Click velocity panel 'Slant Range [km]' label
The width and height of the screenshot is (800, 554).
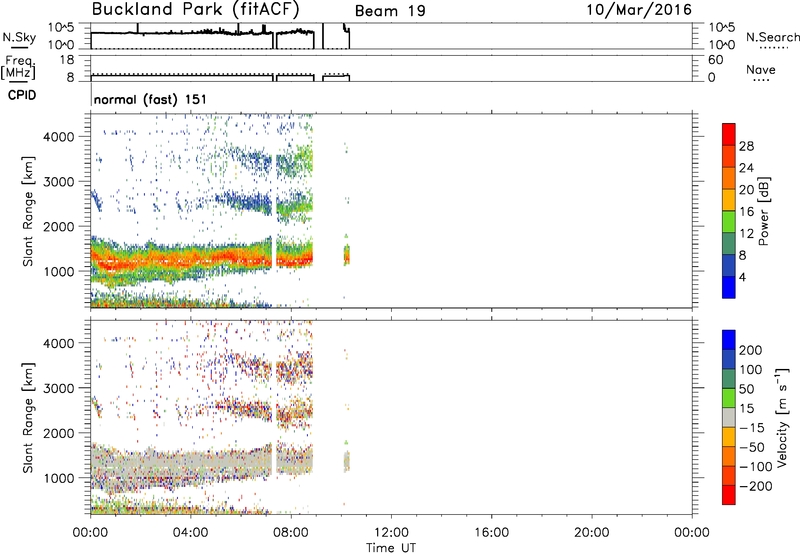(x=28, y=417)
